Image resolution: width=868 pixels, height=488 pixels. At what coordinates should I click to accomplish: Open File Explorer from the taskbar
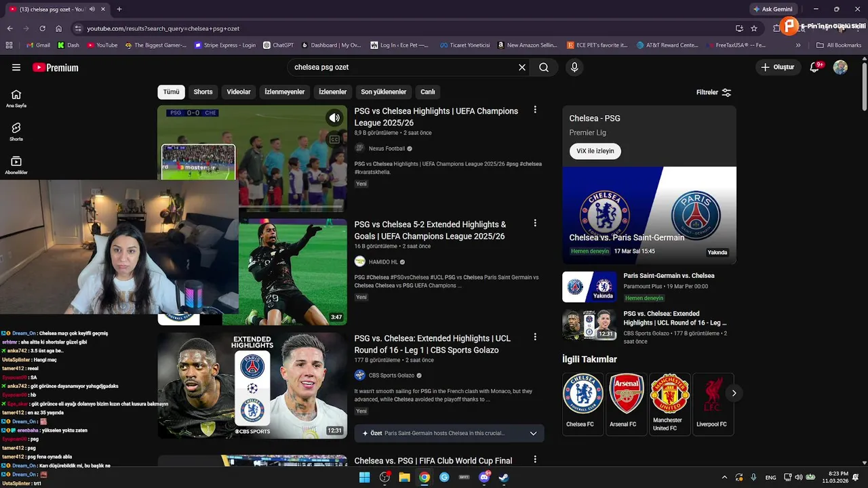(x=405, y=477)
